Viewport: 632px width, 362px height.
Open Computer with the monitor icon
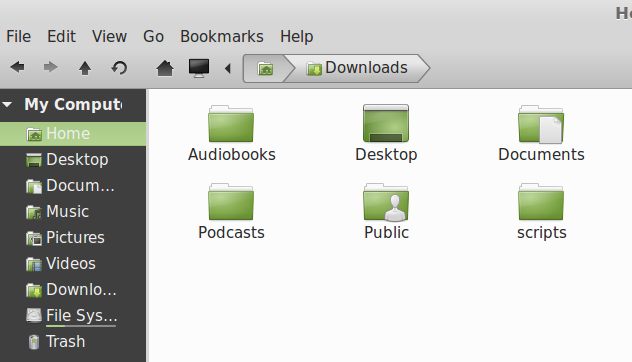[x=199, y=68]
